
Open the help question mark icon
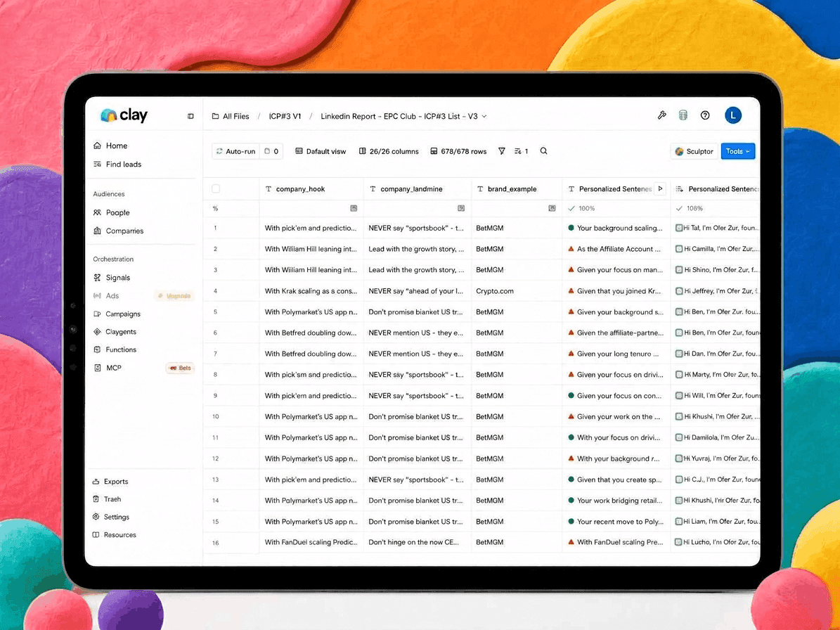coord(705,115)
